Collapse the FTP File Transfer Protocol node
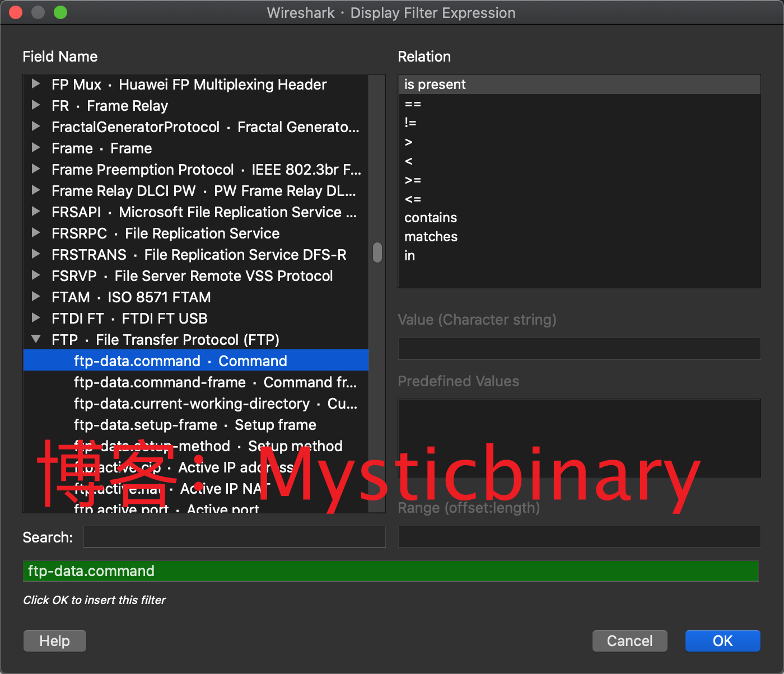The height and width of the screenshot is (674, 784). pyautogui.click(x=36, y=339)
